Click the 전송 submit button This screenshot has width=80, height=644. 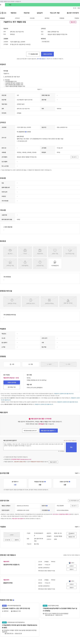71,447
